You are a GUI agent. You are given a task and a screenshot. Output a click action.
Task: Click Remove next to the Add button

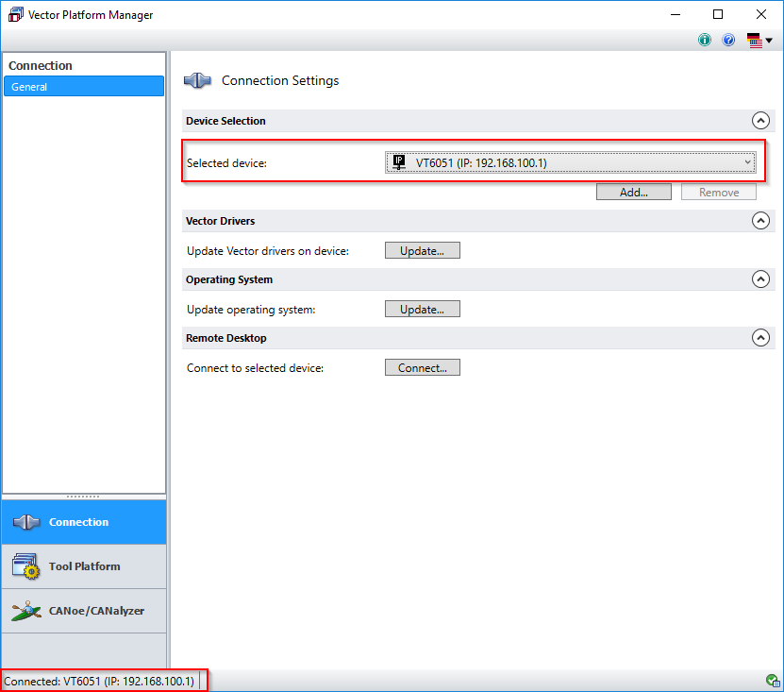(718, 191)
